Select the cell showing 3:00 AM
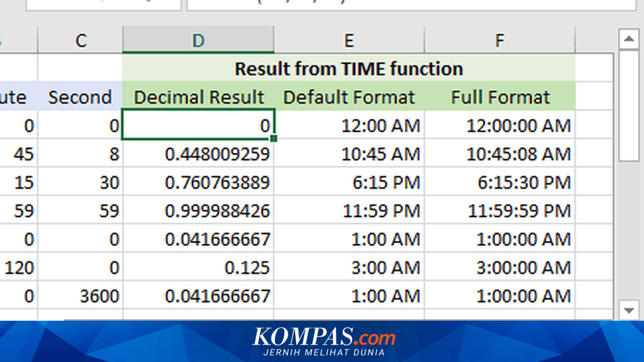644x362 pixels. 349,267
